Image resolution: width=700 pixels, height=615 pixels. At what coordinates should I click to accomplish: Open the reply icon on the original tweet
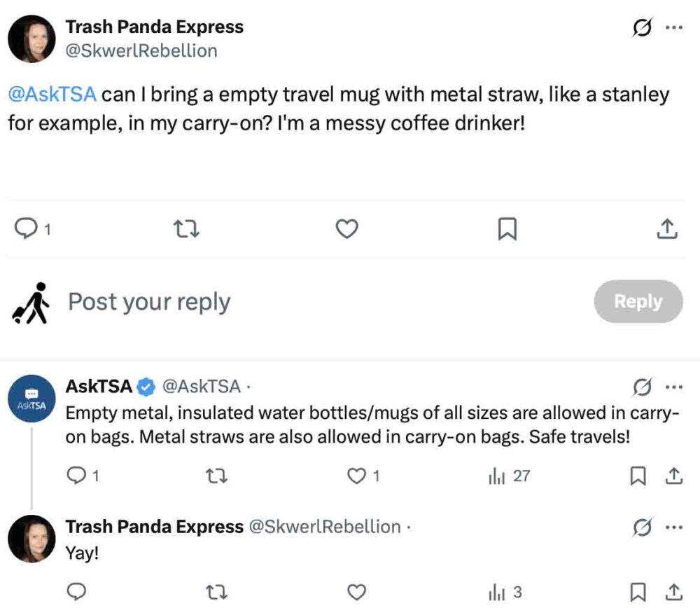click(27, 228)
